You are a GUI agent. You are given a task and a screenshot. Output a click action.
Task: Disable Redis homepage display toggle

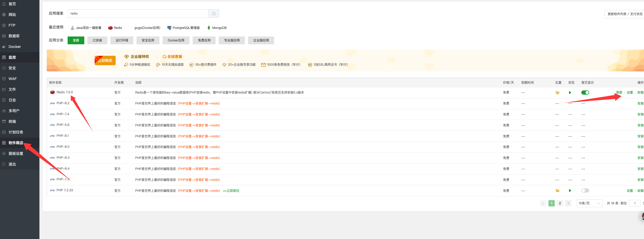585,93
